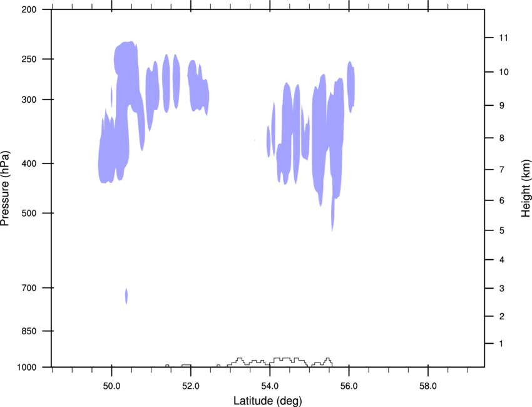Click the 7 km height tick label
532x407 pixels.
[501, 170]
